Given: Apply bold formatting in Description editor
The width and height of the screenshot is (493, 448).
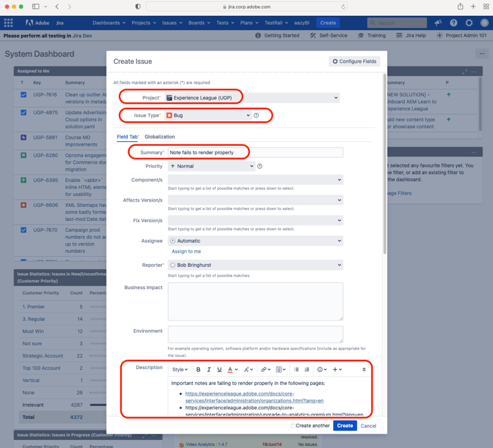Looking at the screenshot, I should point(199,369).
